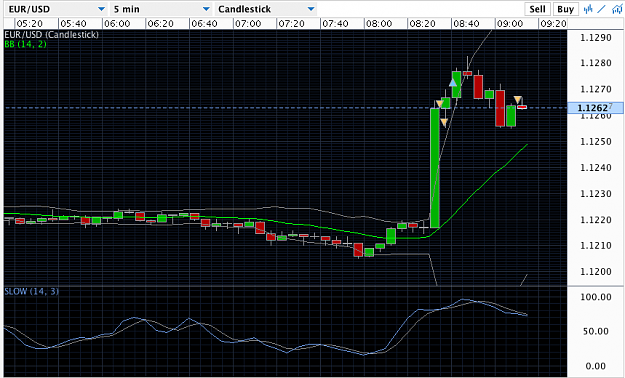This screenshot has width=625, height=378.
Task: Click the EUR/USD (Candlestick) chart title
Action: tap(51, 35)
